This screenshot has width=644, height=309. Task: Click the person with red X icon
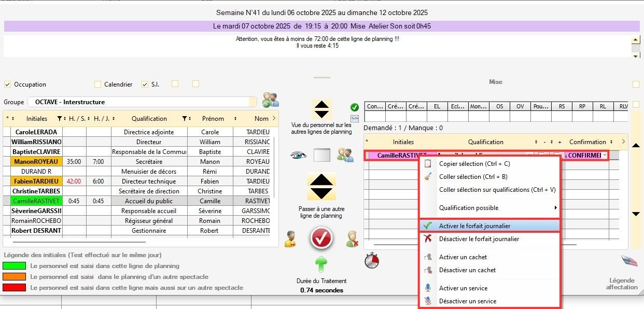[353, 239]
